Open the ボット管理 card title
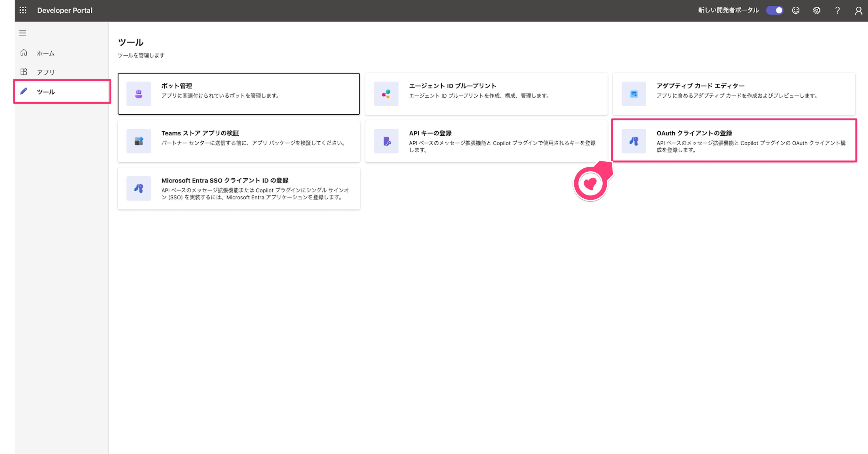The width and height of the screenshot is (868, 454). [177, 86]
